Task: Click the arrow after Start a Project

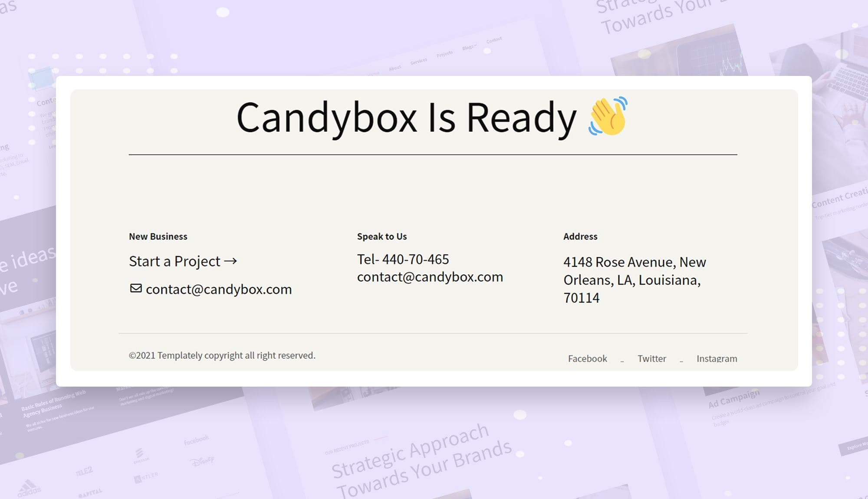Action: click(231, 261)
